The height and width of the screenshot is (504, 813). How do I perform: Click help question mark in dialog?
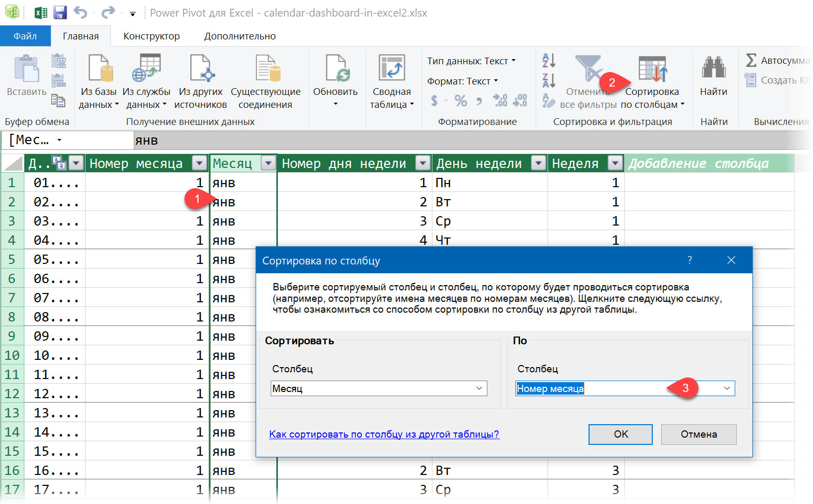(690, 260)
